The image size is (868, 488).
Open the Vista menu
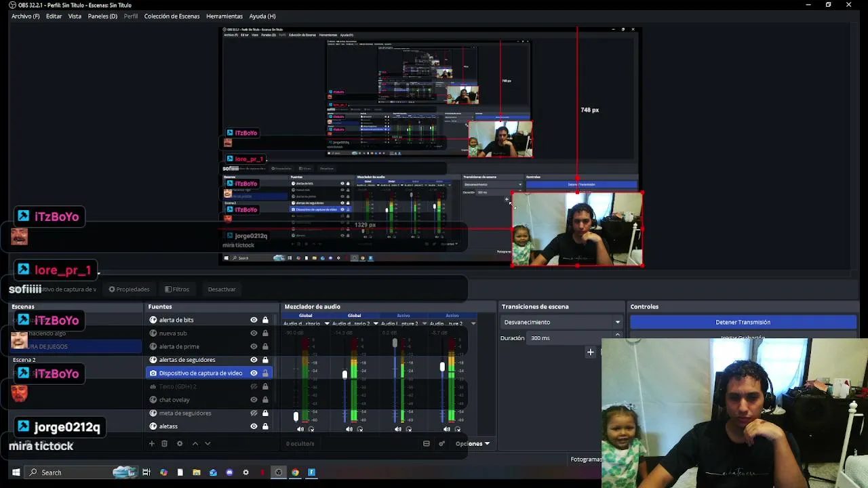coord(75,16)
